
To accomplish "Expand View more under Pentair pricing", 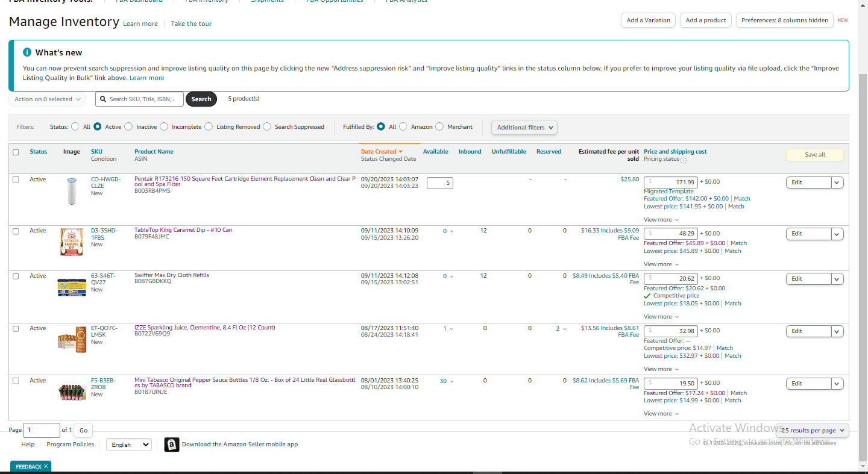I will pos(661,220).
